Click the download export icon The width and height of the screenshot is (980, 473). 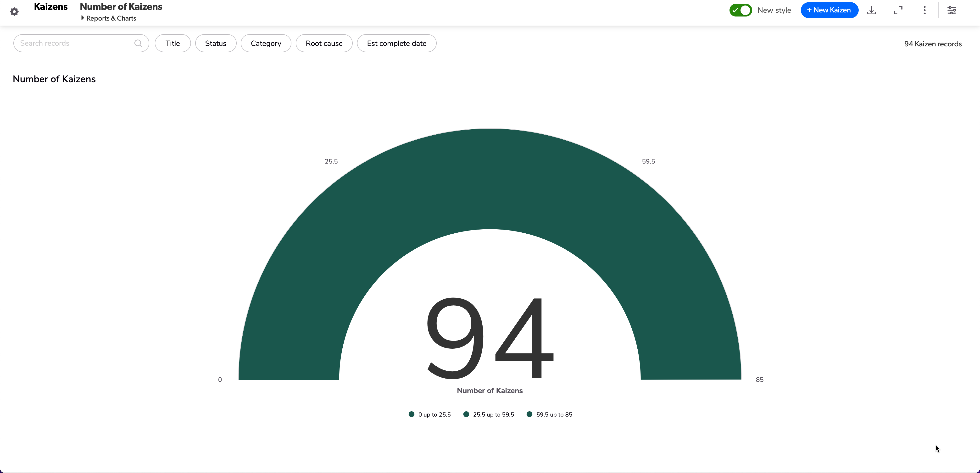point(871,10)
